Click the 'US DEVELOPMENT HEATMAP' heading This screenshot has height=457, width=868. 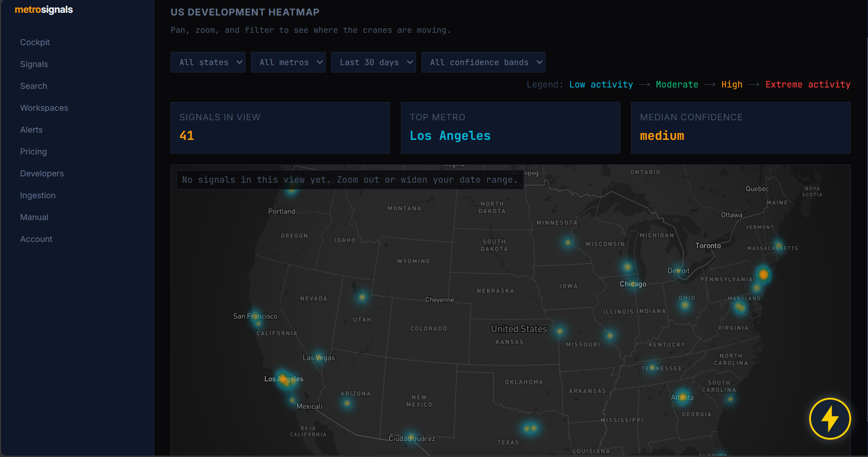[245, 12]
